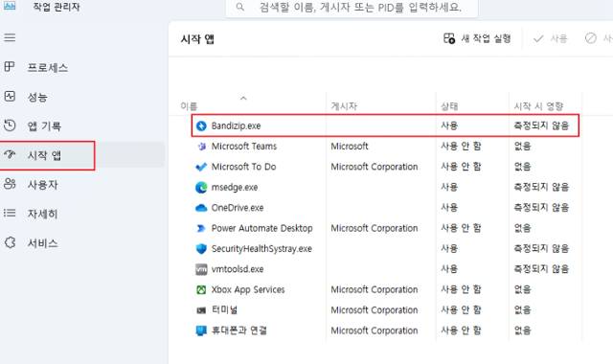
Task: Click Microsoft publisher cell for Microsoft Teams
Action: point(350,147)
